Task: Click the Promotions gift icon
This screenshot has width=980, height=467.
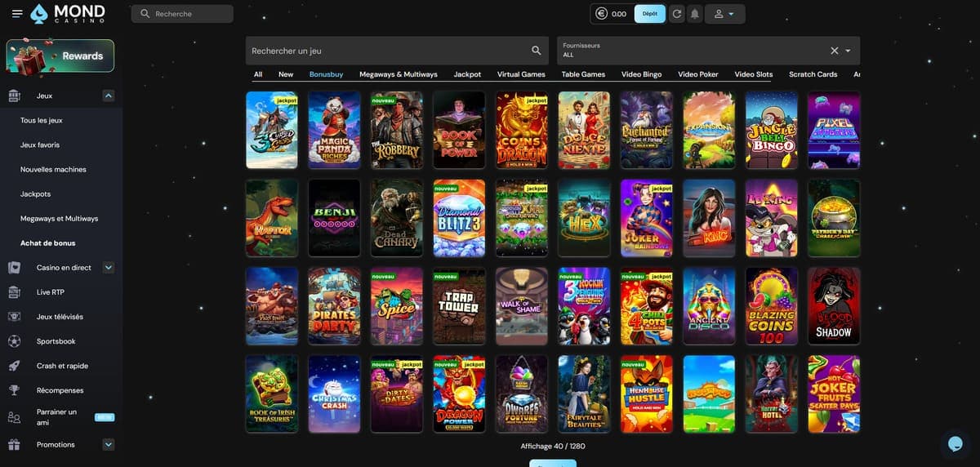Action: click(x=14, y=445)
